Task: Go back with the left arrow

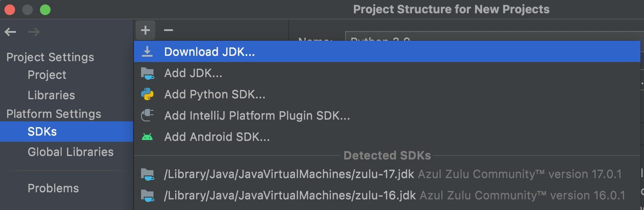Action: pyautogui.click(x=10, y=32)
